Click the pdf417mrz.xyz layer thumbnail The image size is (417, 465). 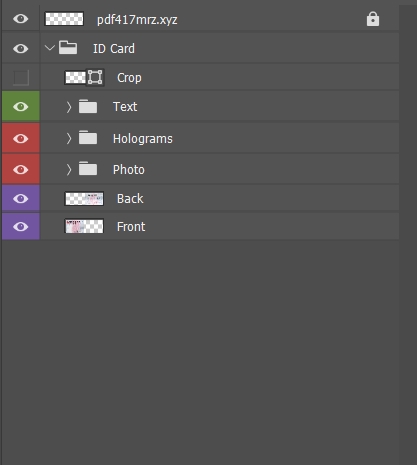(64, 19)
